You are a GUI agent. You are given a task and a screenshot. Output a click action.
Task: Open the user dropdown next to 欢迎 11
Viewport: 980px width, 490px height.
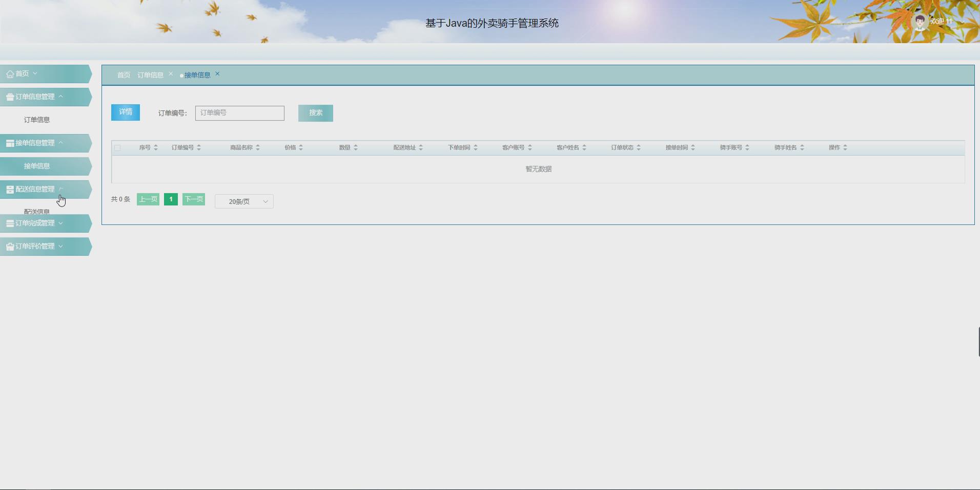point(963,22)
